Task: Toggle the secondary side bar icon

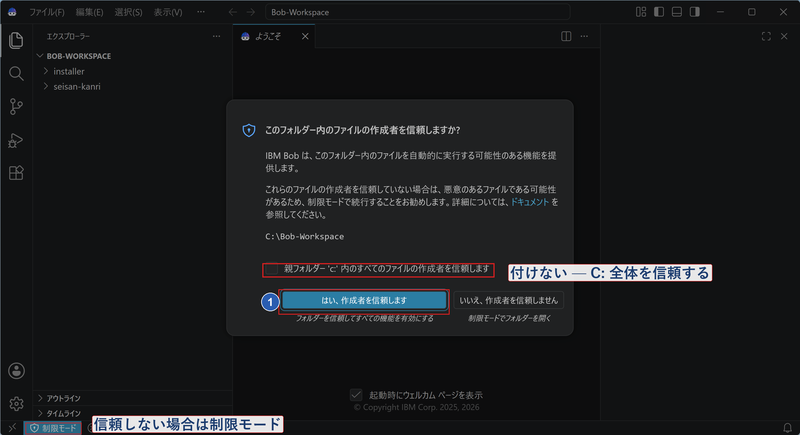Action: [x=694, y=12]
